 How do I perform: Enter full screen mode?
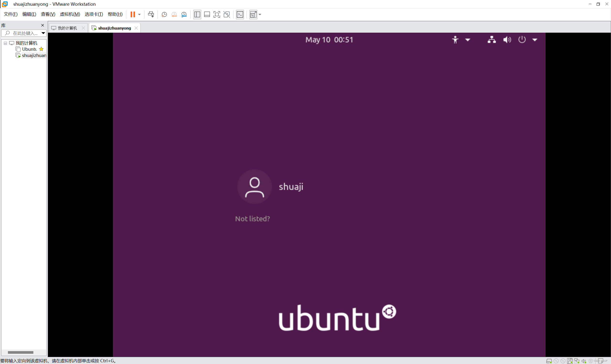coord(217,15)
